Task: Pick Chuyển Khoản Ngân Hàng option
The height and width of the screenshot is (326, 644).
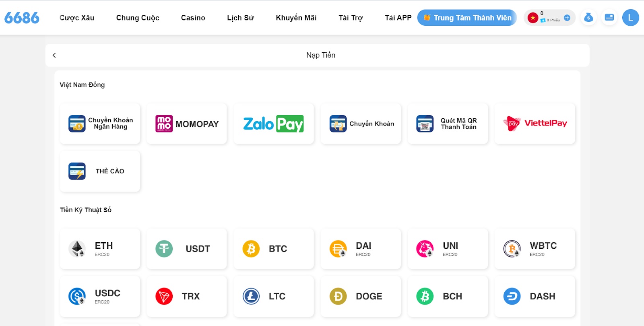Action: pos(100,124)
